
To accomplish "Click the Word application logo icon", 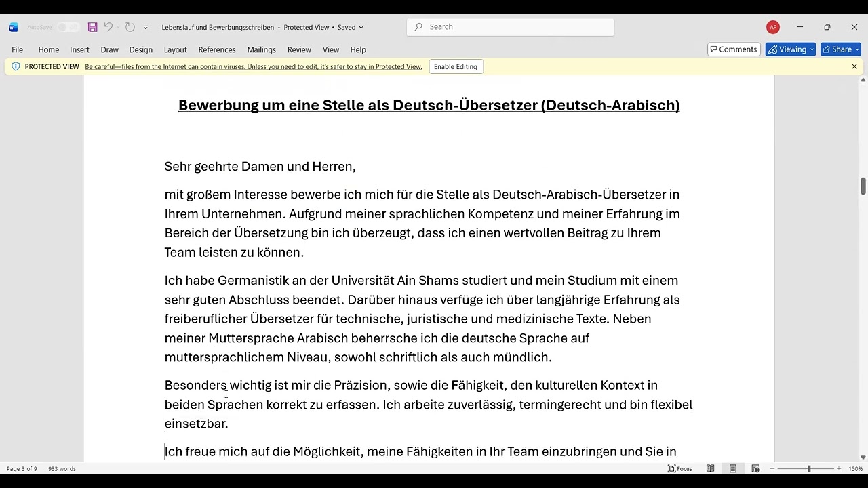I will pyautogui.click(x=13, y=27).
